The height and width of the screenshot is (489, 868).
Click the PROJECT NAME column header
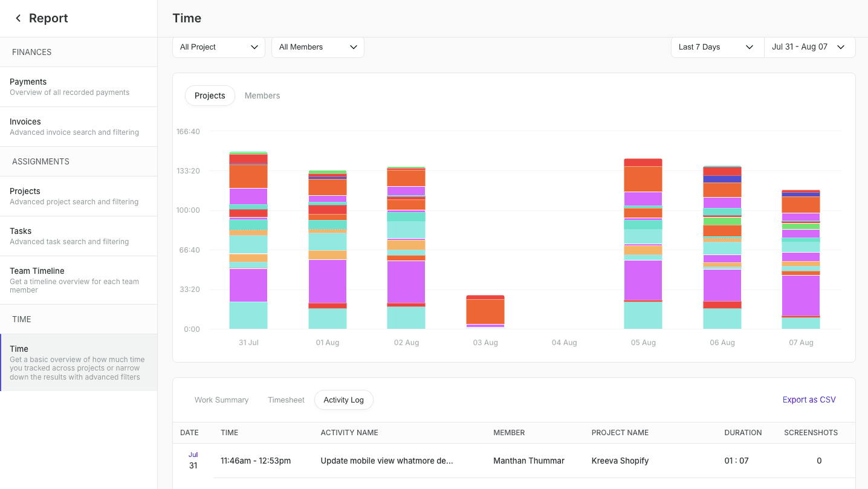point(620,433)
